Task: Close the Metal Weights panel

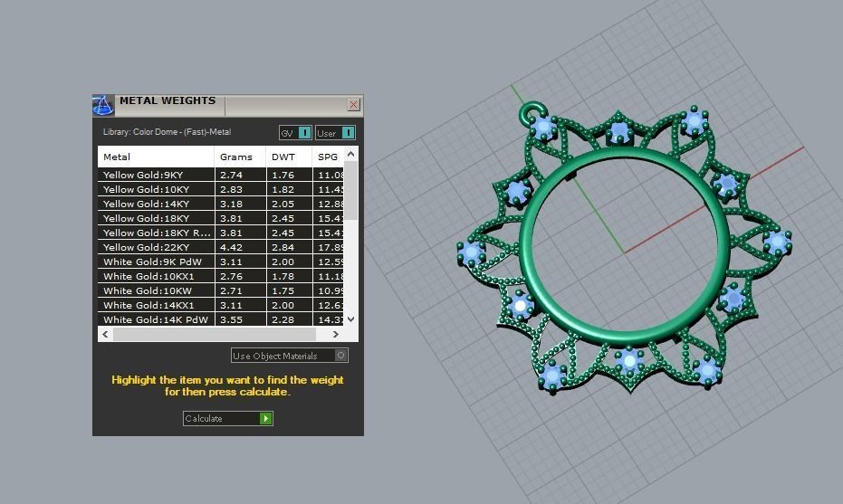Action: (353, 105)
